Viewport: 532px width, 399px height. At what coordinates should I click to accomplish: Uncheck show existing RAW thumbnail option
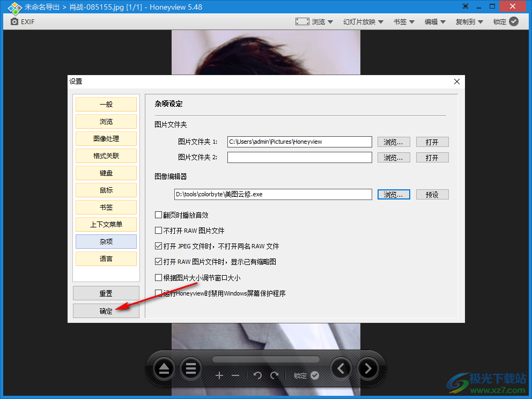[x=158, y=262]
